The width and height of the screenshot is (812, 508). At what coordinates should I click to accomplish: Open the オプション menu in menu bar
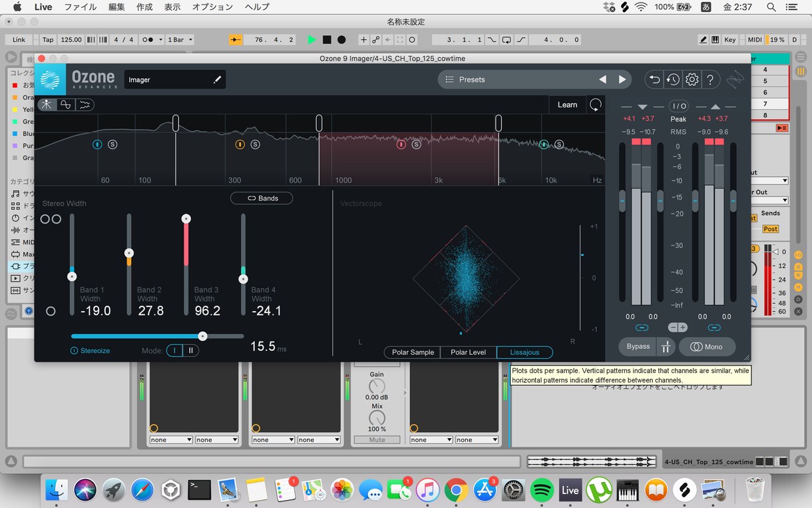[x=212, y=7]
